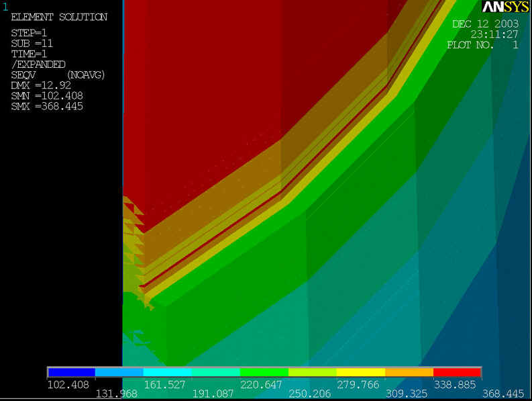The height and width of the screenshot is (401, 532).
Task: Click the /EXPANDED label
Action: (x=38, y=64)
